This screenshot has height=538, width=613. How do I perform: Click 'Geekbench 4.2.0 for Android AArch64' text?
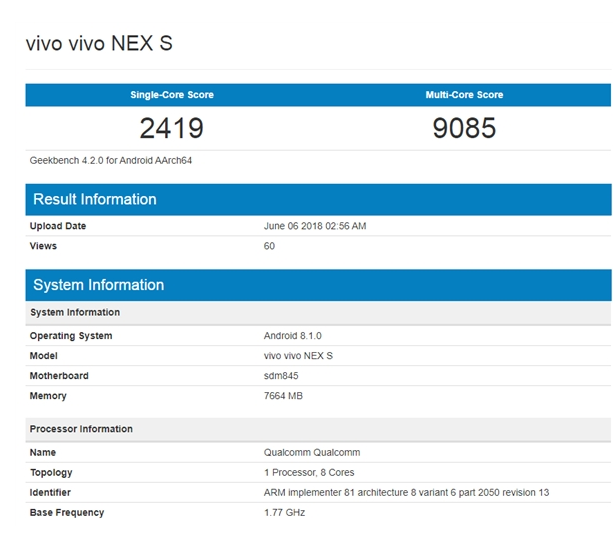[111, 161]
